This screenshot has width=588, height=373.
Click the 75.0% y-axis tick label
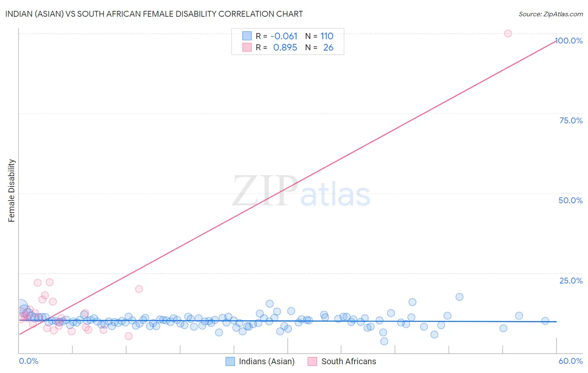(571, 120)
